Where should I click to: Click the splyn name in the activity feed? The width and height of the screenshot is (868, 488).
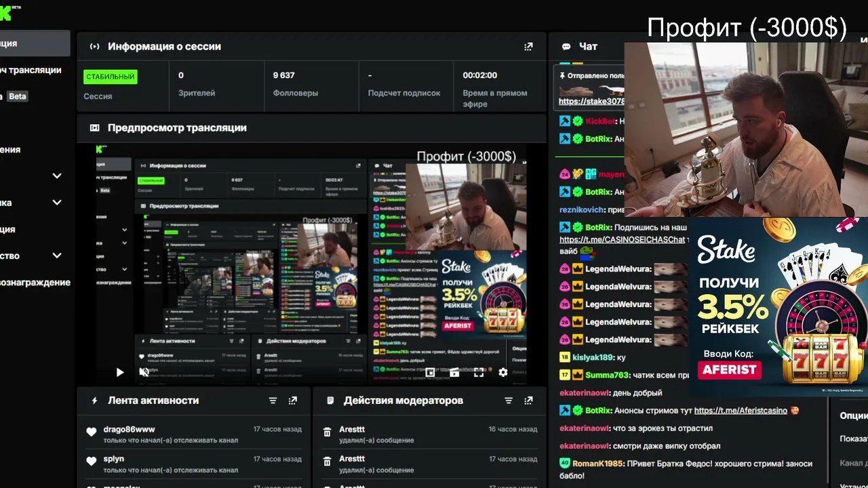[114, 458]
